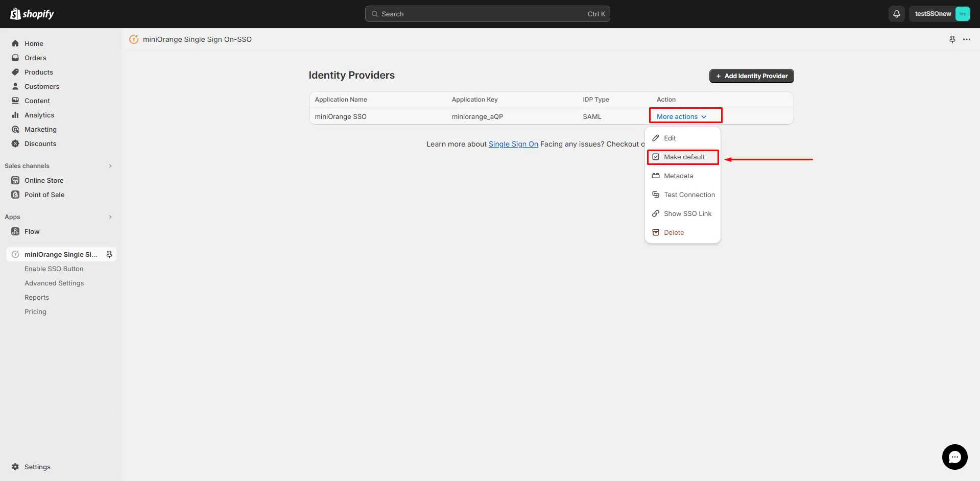Open Enable SSO Button page
The width and height of the screenshot is (980, 481).
(54, 269)
